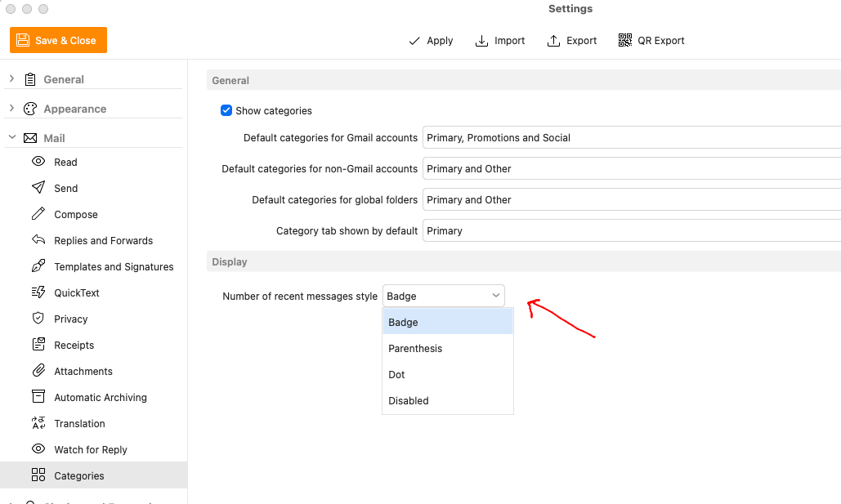Click the Receipts icon
The width and height of the screenshot is (841, 504).
[38, 344]
